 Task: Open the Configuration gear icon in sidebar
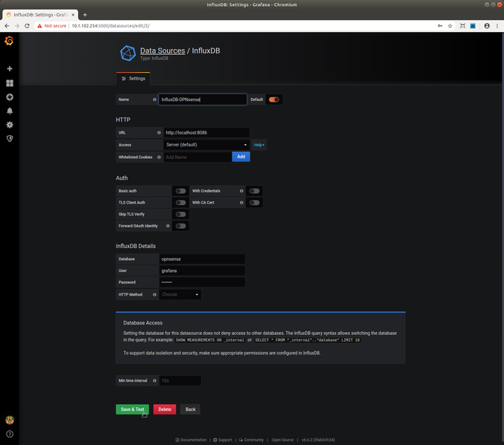click(10, 125)
